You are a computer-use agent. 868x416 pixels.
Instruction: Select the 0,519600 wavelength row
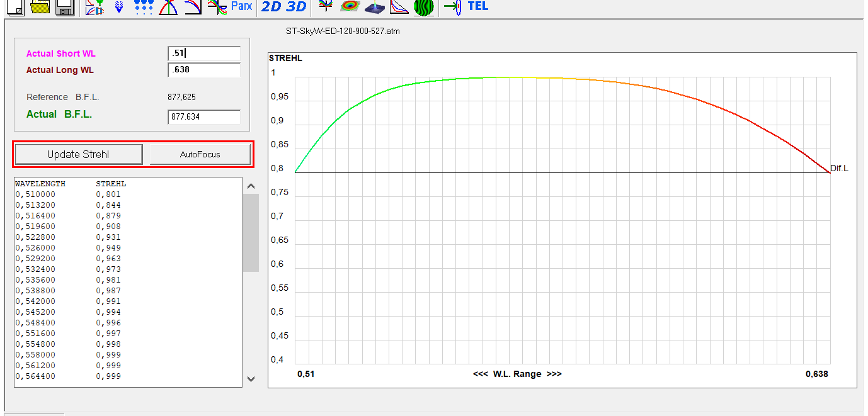pyautogui.click(x=128, y=227)
